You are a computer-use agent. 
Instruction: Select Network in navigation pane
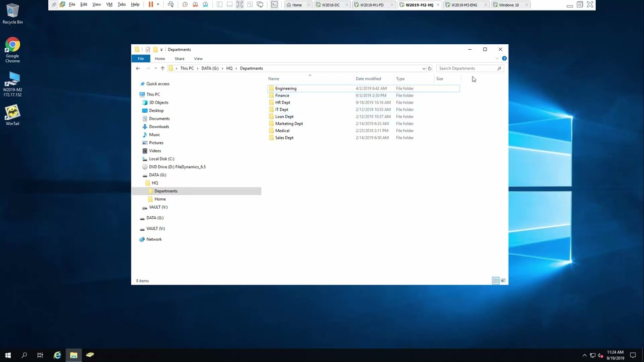[x=154, y=239]
